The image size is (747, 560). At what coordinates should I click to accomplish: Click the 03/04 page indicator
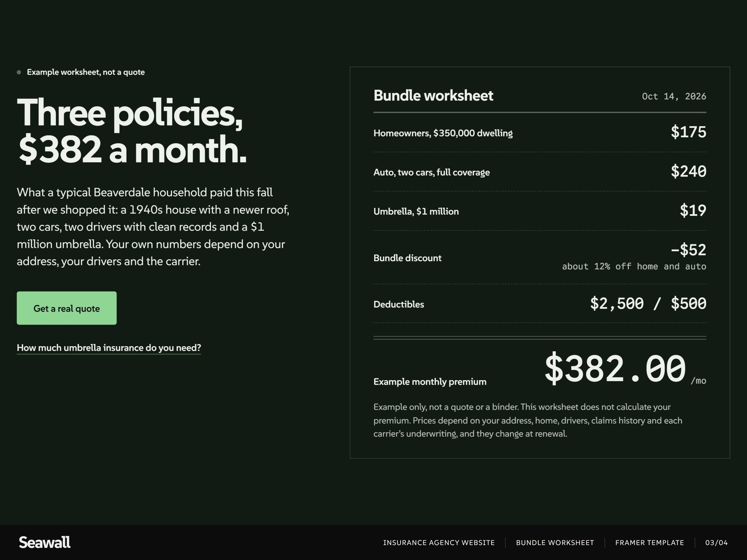(716, 542)
